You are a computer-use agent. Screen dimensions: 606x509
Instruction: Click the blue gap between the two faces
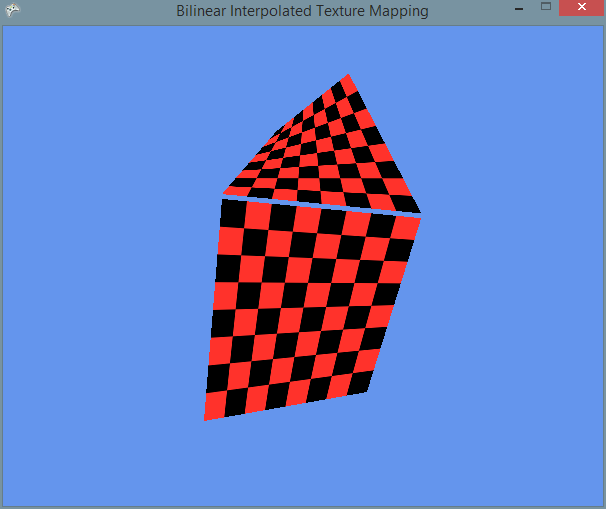[x=320, y=205]
